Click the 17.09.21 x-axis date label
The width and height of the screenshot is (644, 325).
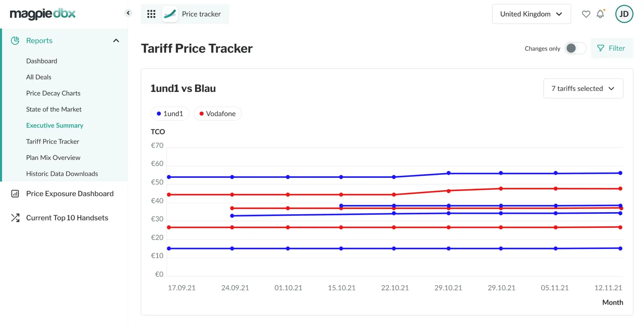click(x=182, y=288)
